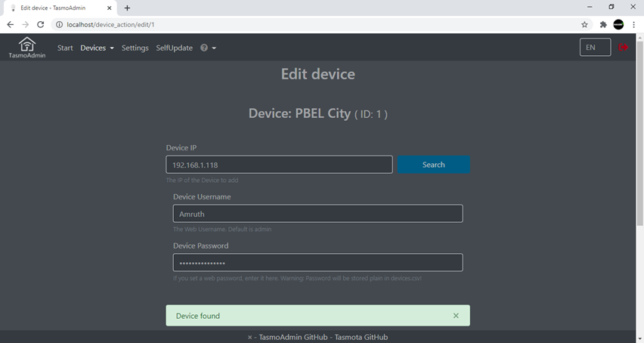Focus the Device Password field
This screenshot has width=644, height=343.
[x=318, y=263]
